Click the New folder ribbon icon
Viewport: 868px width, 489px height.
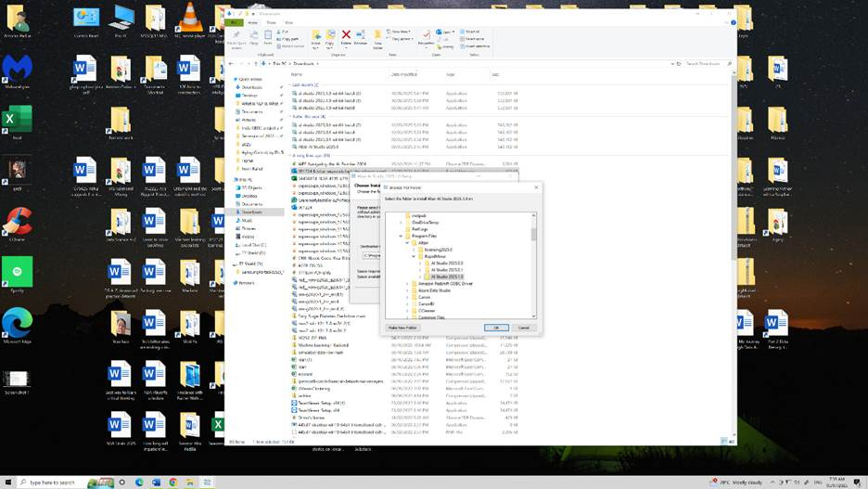378,39
